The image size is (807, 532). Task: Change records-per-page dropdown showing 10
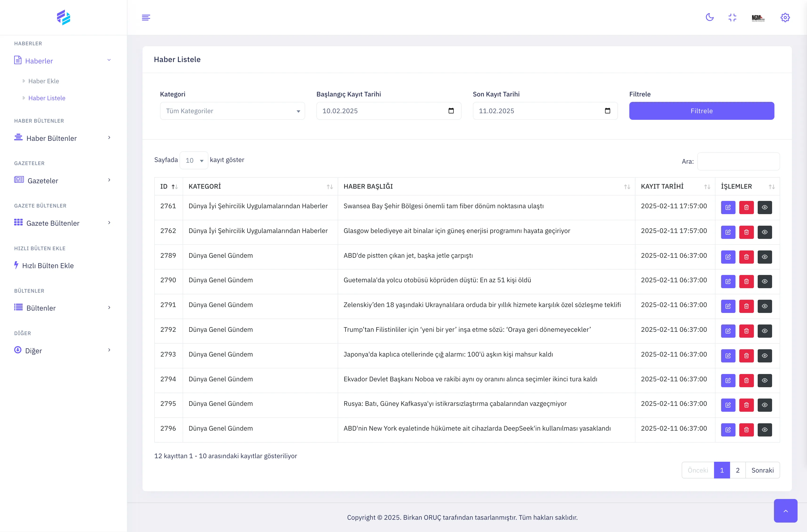pyautogui.click(x=194, y=160)
